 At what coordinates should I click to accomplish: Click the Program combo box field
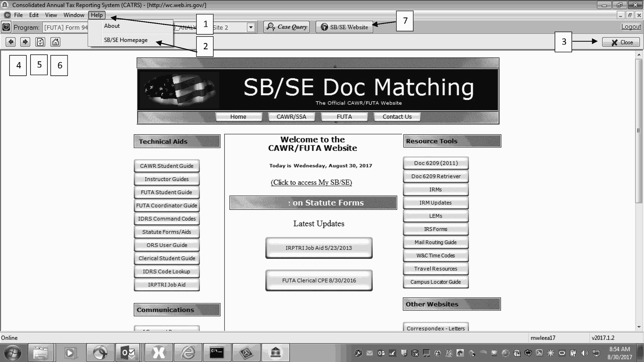coord(65,27)
